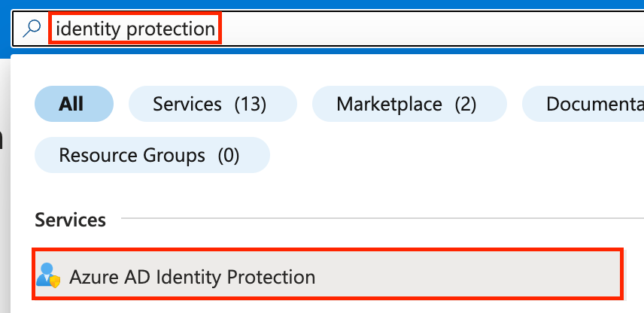This screenshot has height=313, width=644.
Task: Open the Azure AD Identity Protection service
Action: (x=192, y=276)
